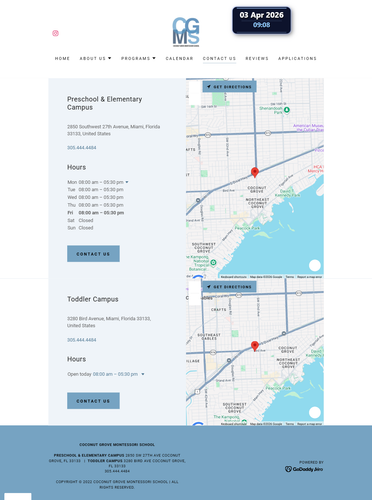
Task: Expand the Toddler Campus hours arrow
Action: pos(143,374)
